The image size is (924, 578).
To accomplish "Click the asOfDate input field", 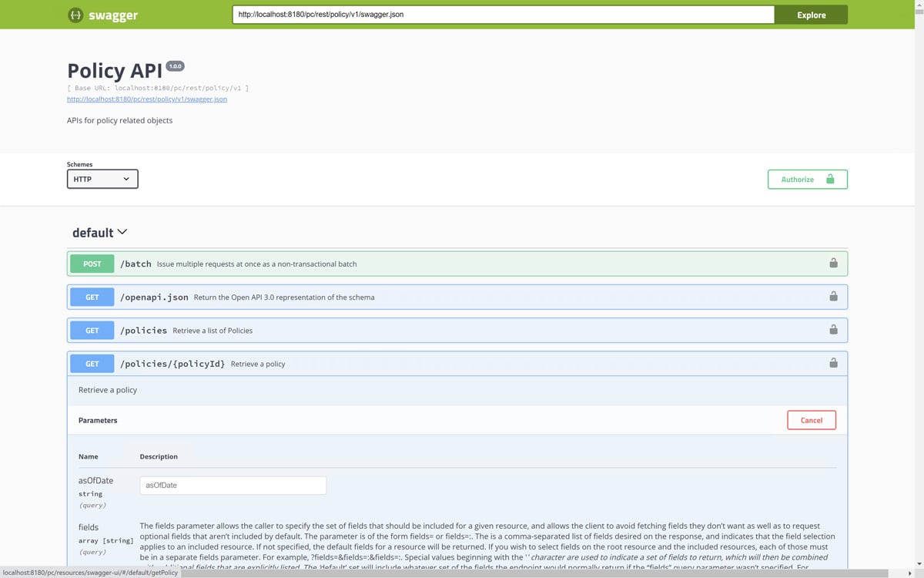I will 233,485.
